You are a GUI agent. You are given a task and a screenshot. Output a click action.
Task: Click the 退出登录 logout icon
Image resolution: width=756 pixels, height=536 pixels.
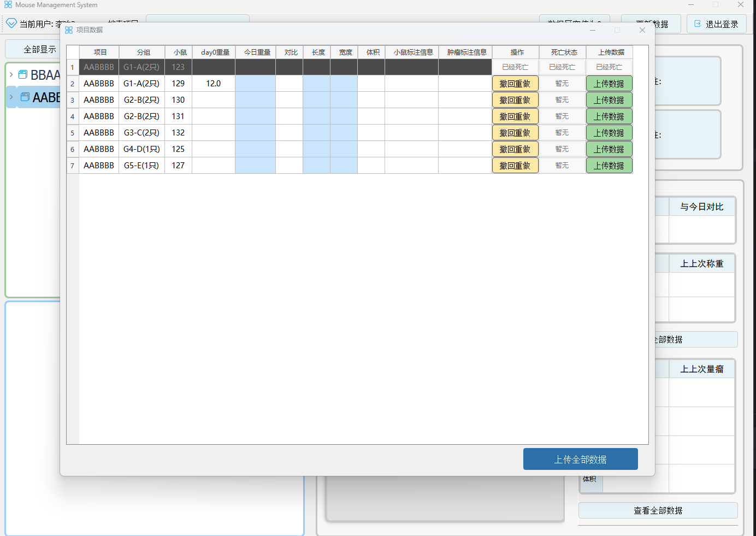coord(698,23)
